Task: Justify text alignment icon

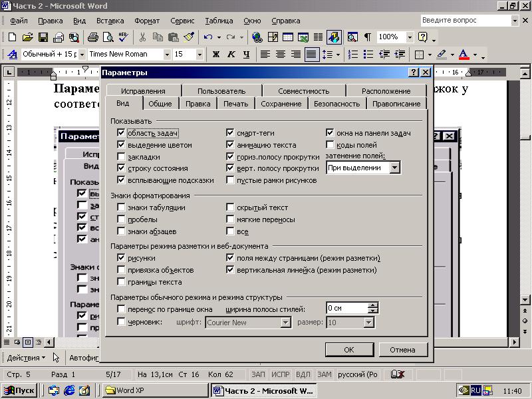Action: pyautogui.click(x=311, y=55)
